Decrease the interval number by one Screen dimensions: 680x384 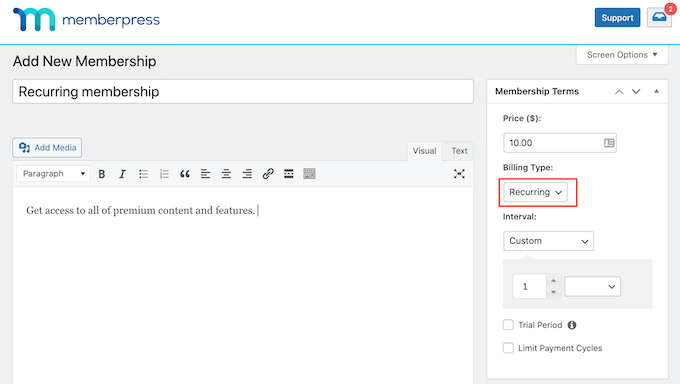click(553, 292)
